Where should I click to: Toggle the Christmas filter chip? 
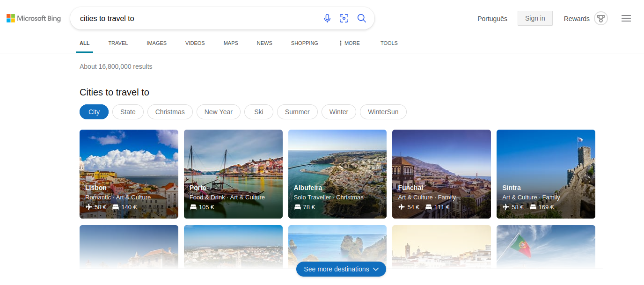pos(170,112)
